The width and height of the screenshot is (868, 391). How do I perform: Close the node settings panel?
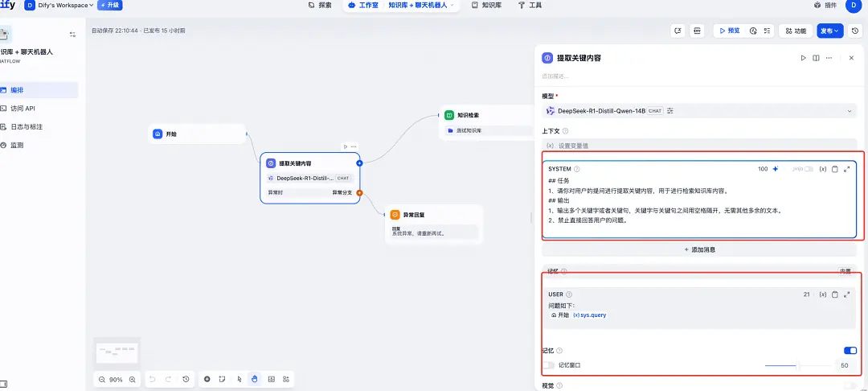coord(851,58)
